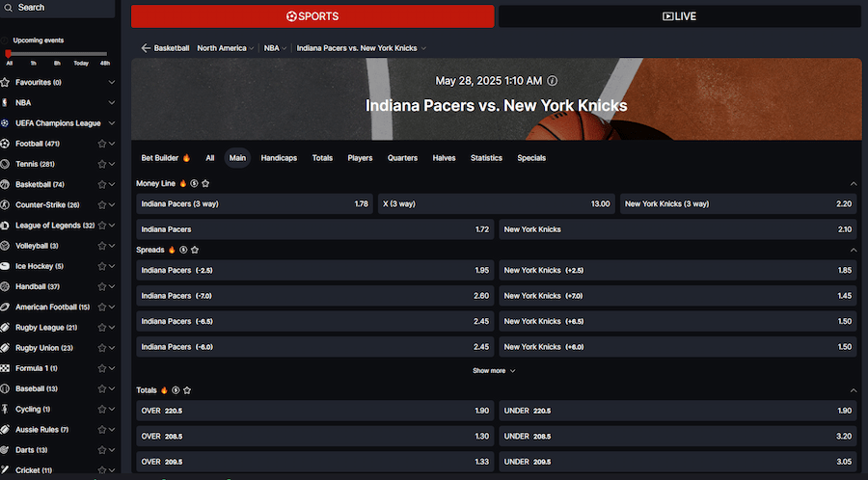
Task: Click the back arrow next to Basketball
Action: point(146,48)
